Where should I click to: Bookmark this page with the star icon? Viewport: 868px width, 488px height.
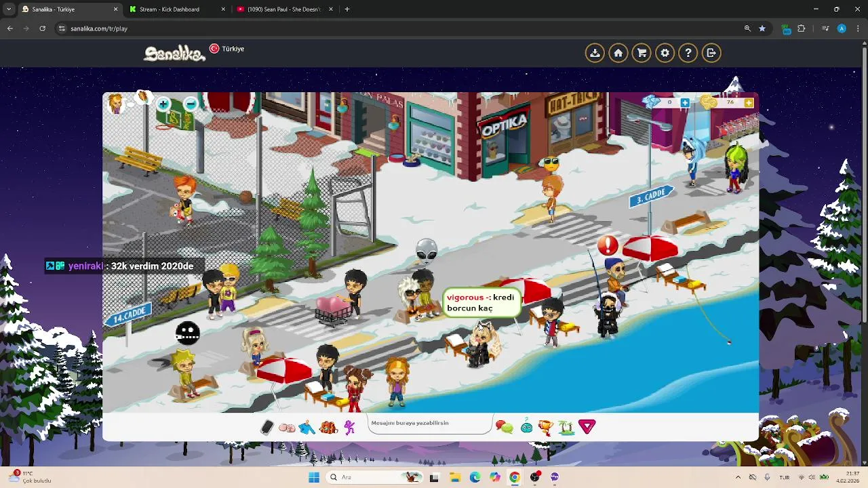pos(762,28)
